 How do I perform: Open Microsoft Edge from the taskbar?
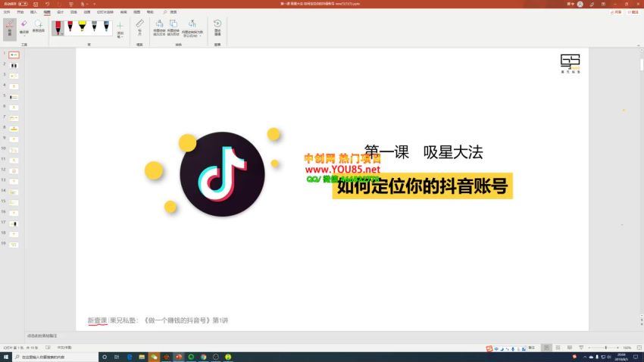click(130, 357)
